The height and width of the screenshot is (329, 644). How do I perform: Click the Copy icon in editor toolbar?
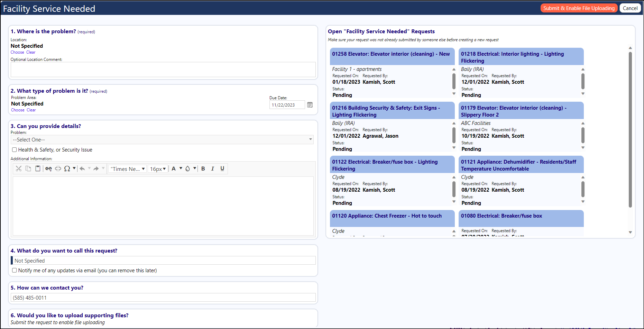point(28,168)
